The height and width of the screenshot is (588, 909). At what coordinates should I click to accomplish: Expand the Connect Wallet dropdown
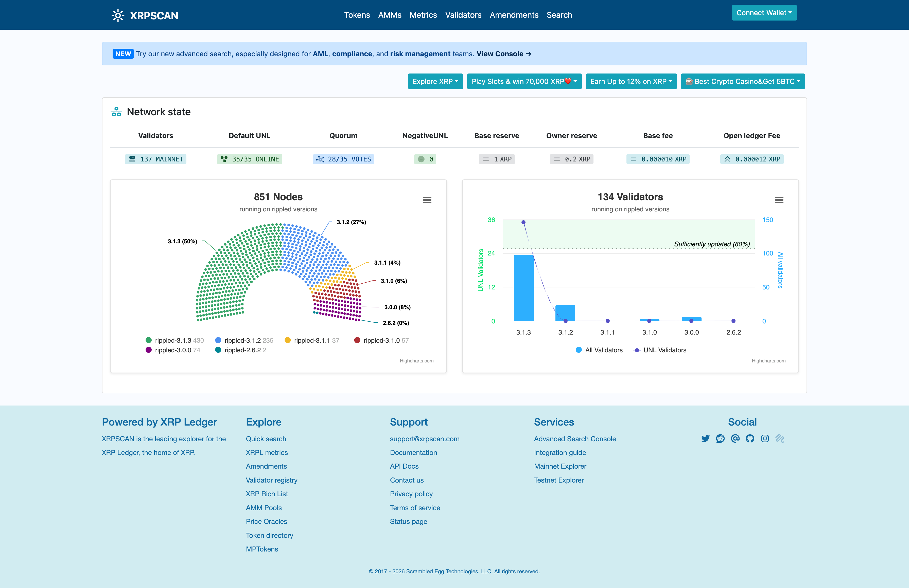tap(764, 13)
